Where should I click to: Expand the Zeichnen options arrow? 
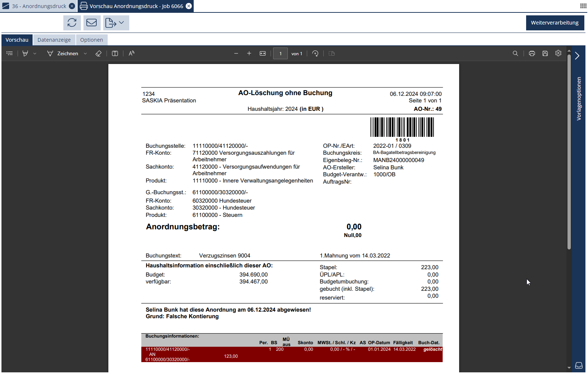[x=85, y=53]
